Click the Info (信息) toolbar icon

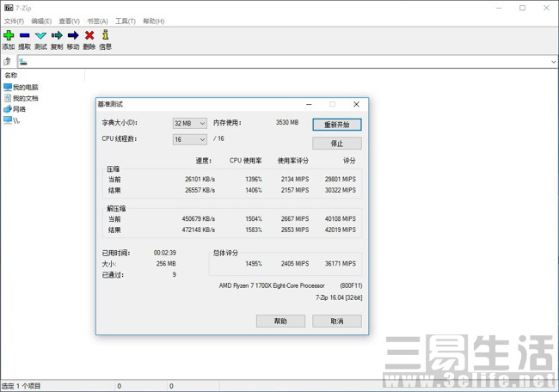pyautogui.click(x=105, y=35)
